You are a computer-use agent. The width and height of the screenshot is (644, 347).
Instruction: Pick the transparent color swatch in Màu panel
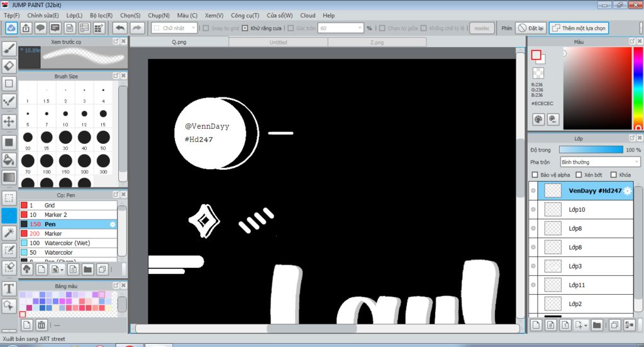point(538,73)
